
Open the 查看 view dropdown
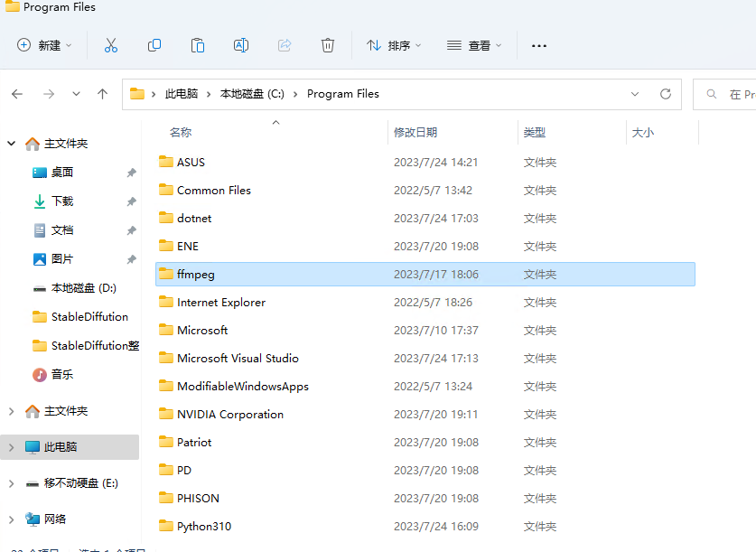coord(474,45)
